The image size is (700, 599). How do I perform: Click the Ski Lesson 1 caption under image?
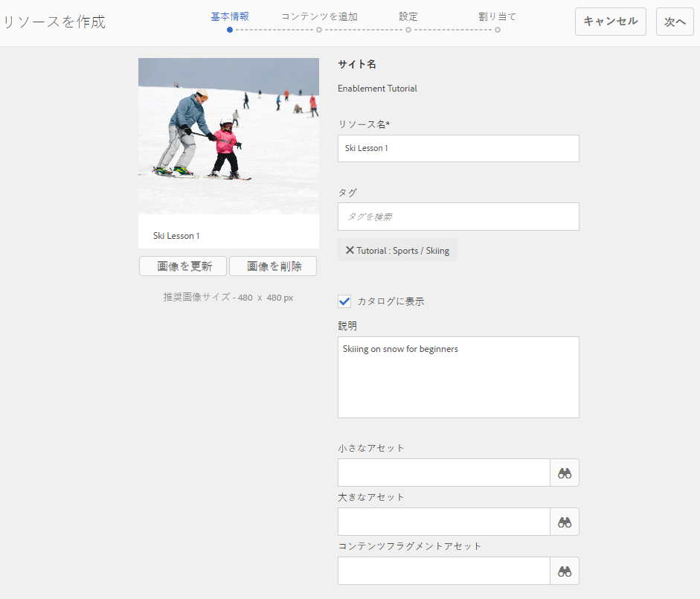pyautogui.click(x=176, y=236)
